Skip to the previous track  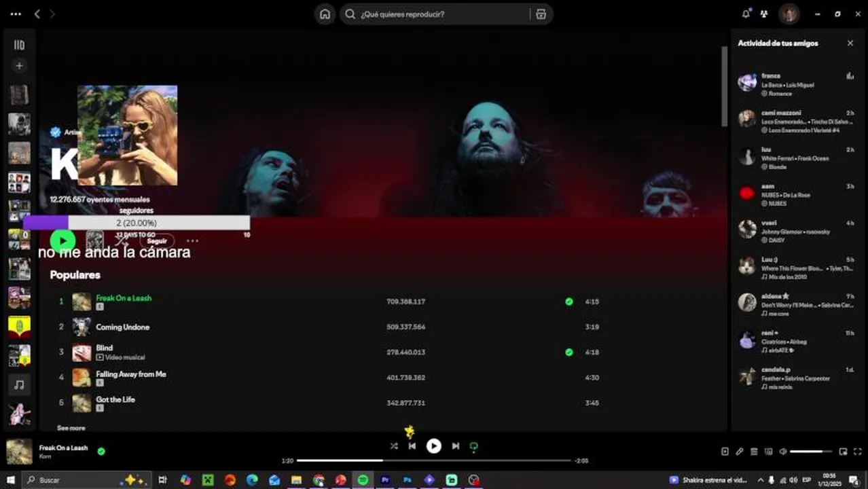(x=412, y=446)
